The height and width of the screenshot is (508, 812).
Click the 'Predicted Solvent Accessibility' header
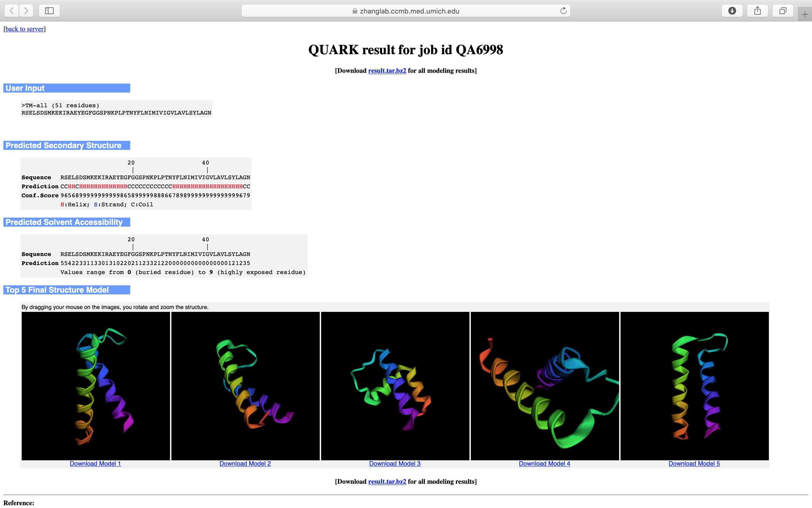tap(67, 222)
